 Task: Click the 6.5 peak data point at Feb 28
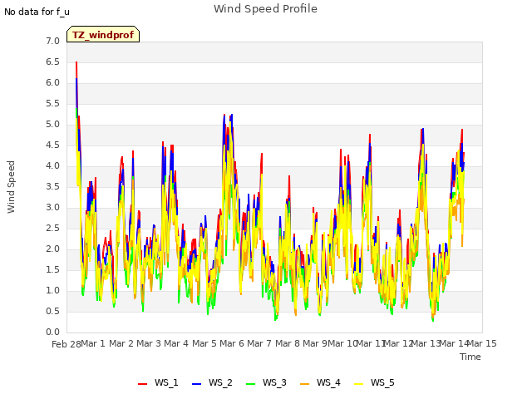76,62
